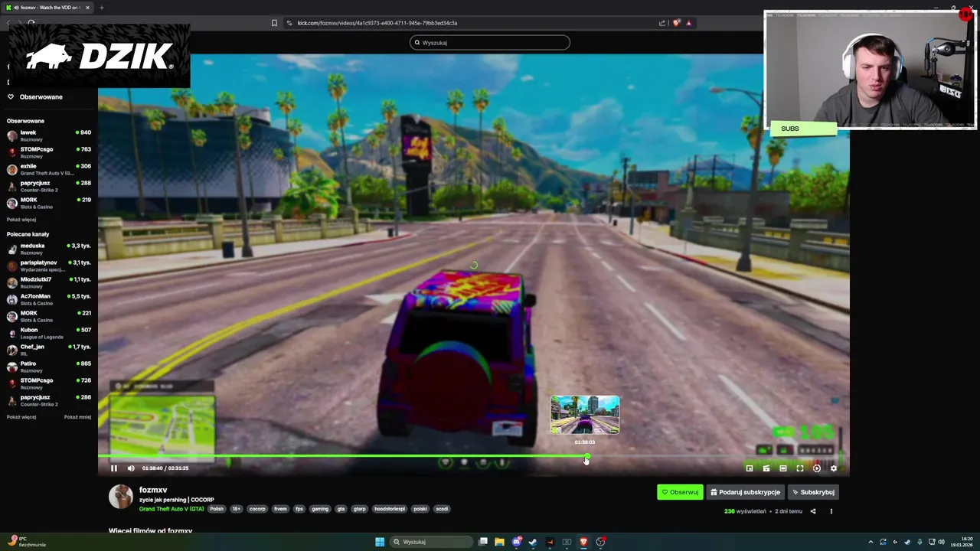The width and height of the screenshot is (980, 551).
Task: Open lawek channel in sidebar
Action: 49,135
